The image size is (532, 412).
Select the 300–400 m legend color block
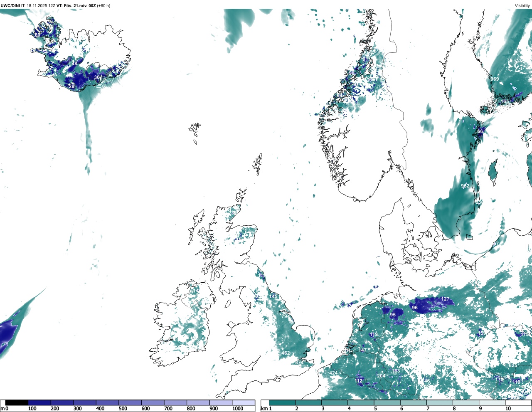(x=85, y=402)
